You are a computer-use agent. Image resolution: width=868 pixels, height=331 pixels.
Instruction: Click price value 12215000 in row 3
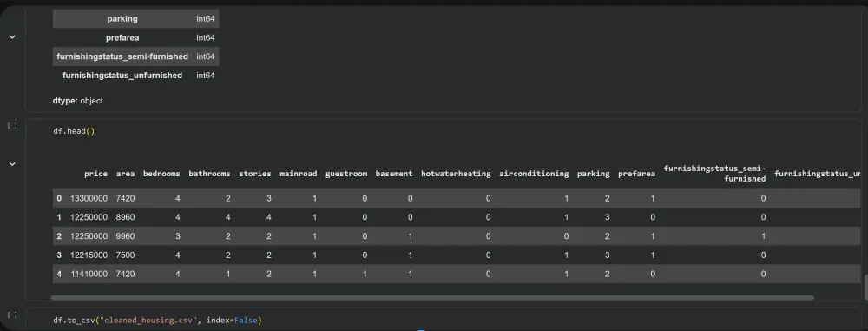(x=89, y=255)
